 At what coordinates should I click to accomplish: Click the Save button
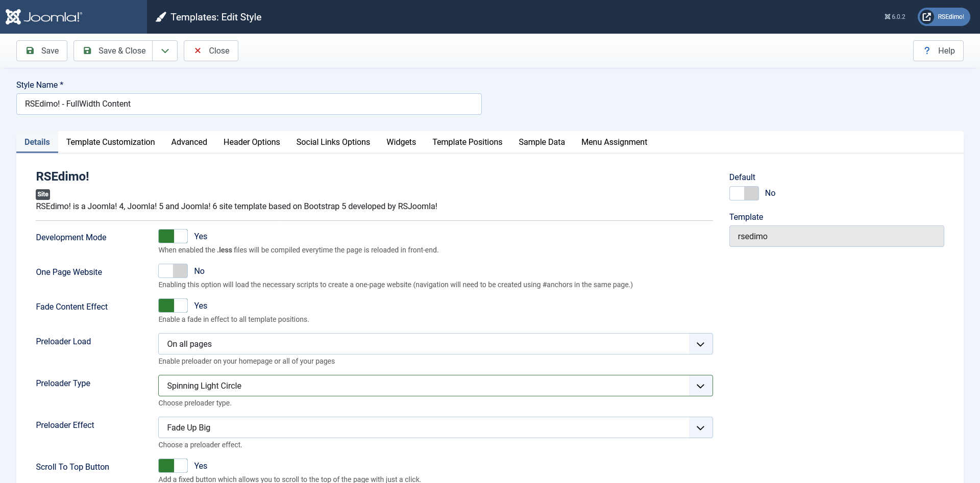pyautogui.click(x=42, y=51)
